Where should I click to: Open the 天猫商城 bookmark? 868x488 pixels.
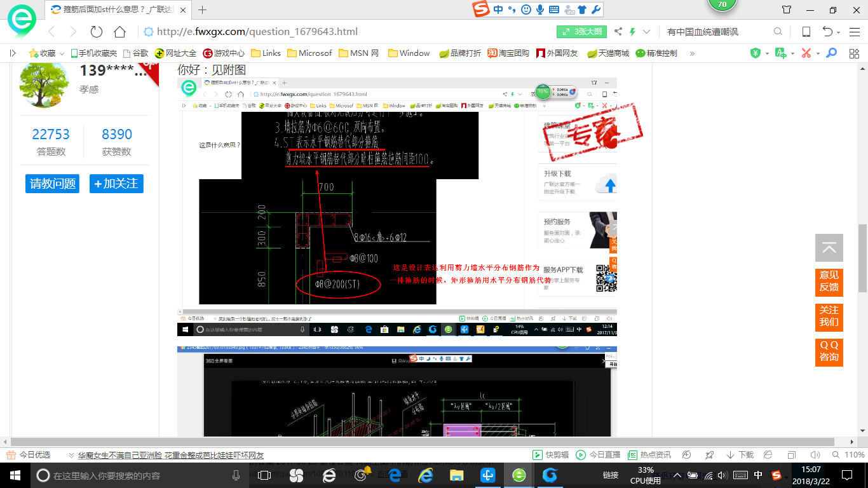[607, 53]
